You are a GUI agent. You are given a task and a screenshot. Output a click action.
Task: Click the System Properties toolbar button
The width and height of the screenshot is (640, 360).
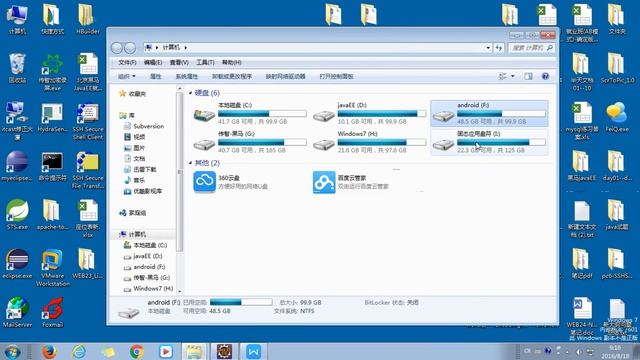187,76
